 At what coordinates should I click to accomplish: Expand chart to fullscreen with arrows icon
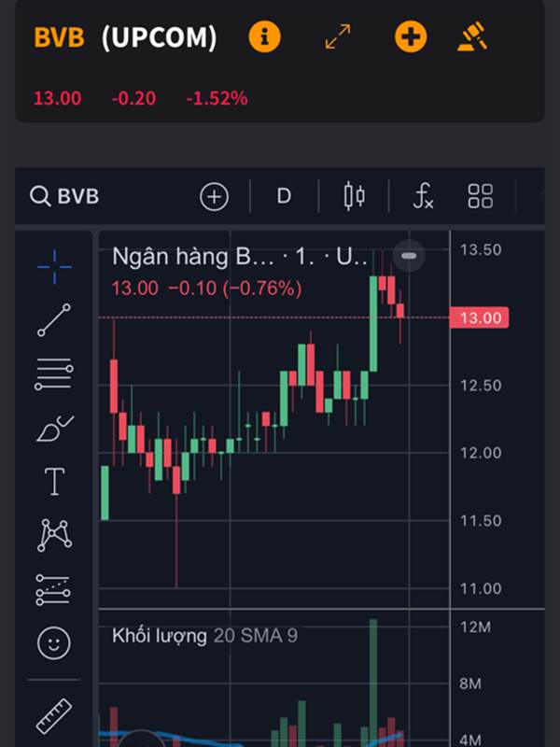338,36
